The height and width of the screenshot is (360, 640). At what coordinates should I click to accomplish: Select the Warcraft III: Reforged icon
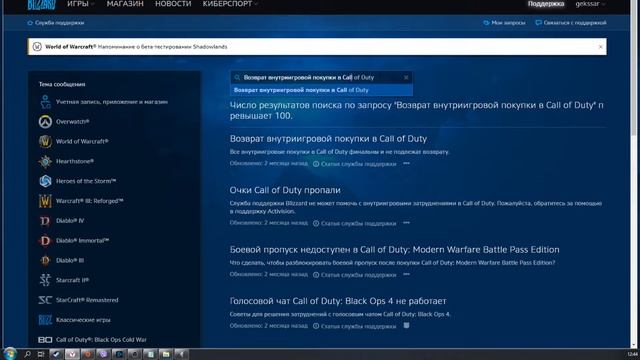45,201
